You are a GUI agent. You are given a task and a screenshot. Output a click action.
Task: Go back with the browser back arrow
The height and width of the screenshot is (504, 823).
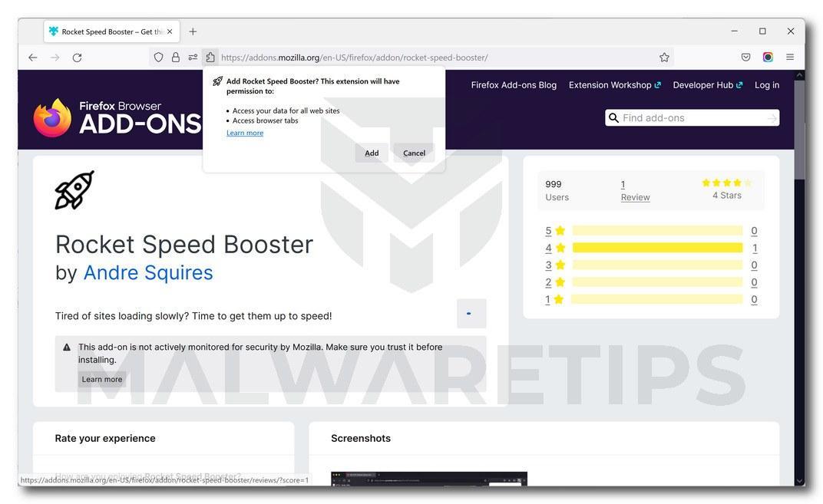32,58
